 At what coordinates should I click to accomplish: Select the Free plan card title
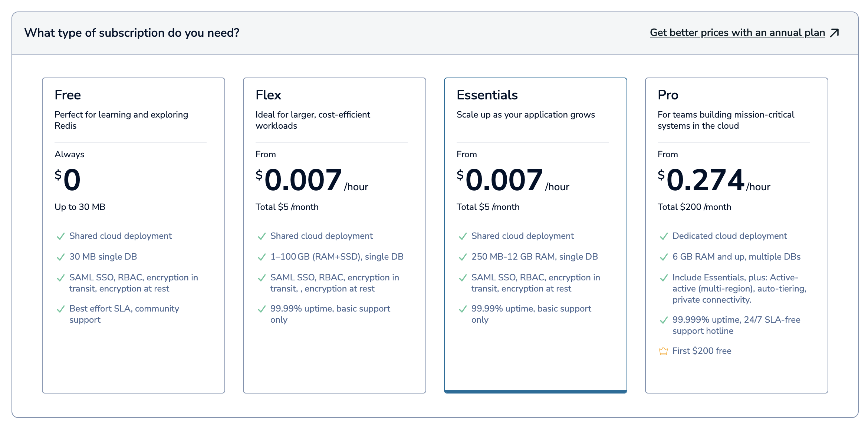[x=68, y=95]
